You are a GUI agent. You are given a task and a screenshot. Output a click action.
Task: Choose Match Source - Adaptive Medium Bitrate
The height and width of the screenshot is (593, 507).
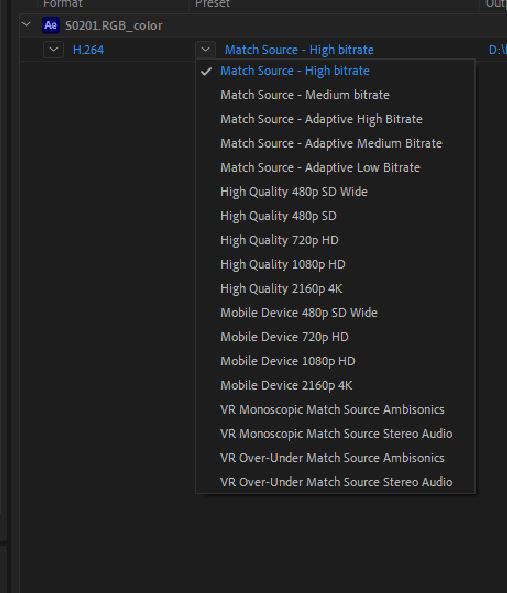335,143
